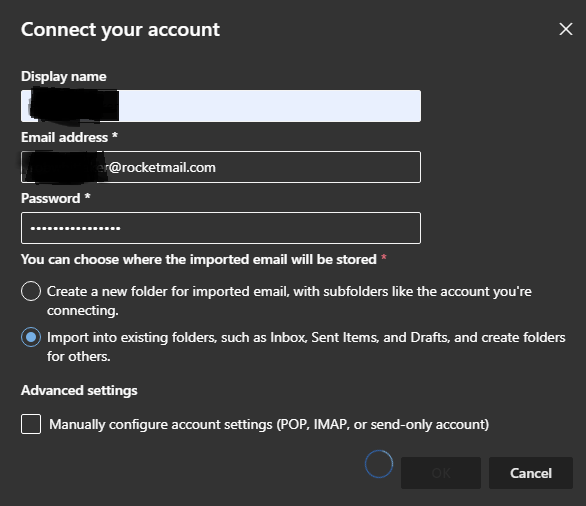Click the loading spinner next to OK
Image resolution: width=586 pixels, height=506 pixels.
[x=379, y=464]
